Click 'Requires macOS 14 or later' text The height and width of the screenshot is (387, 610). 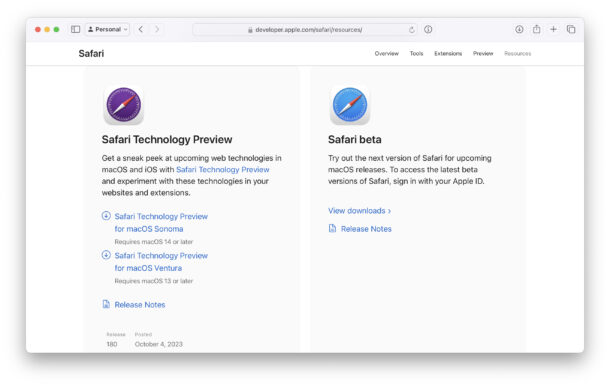(x=154, y=242)
